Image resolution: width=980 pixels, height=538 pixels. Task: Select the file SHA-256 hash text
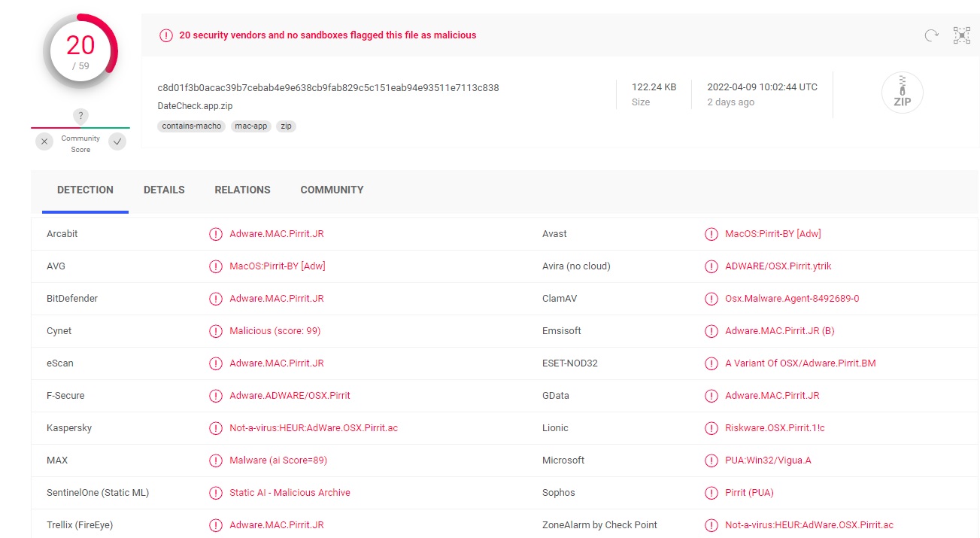tap(329, 87)
